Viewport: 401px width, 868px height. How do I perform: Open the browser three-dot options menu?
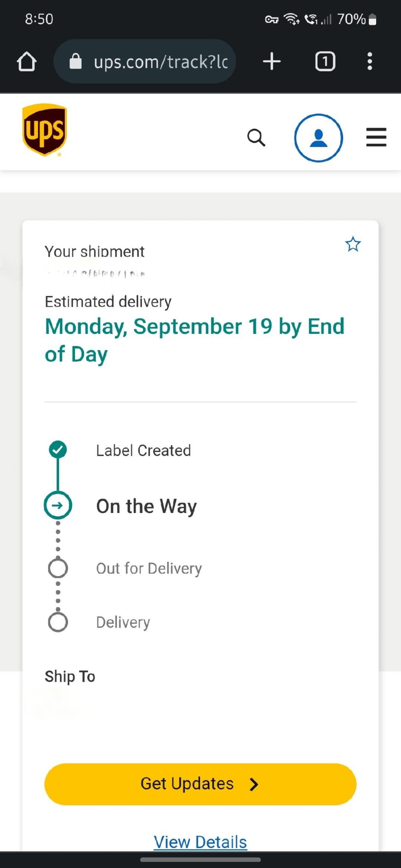[x=369, y=61]
